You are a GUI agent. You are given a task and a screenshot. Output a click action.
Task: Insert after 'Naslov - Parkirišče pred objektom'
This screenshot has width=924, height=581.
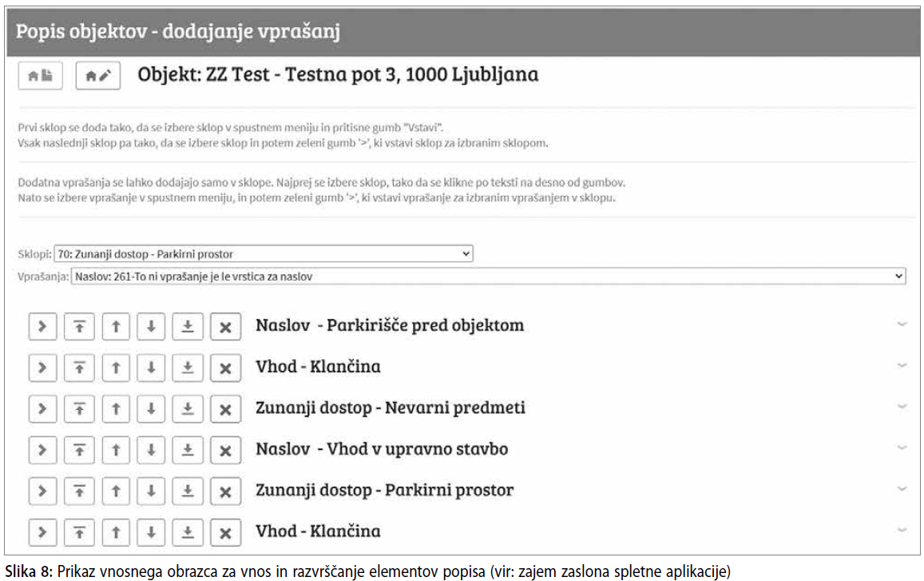pos(42,326)
